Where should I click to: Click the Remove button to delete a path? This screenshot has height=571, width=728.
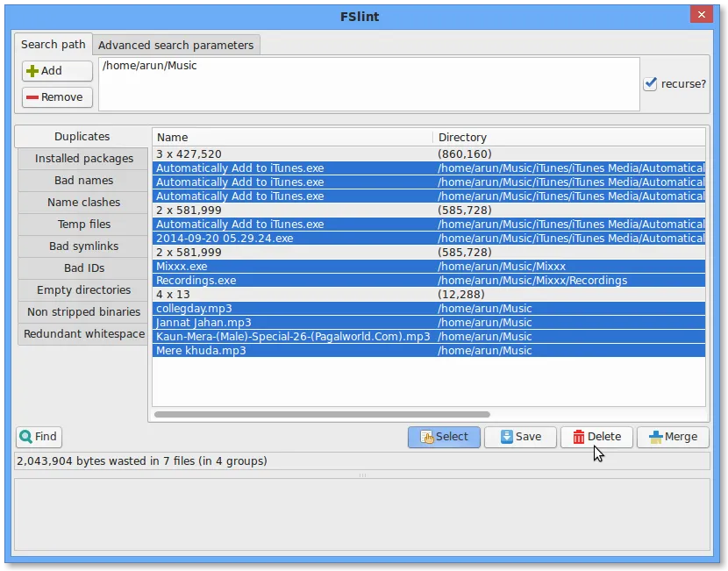click(x=55, y=96)
